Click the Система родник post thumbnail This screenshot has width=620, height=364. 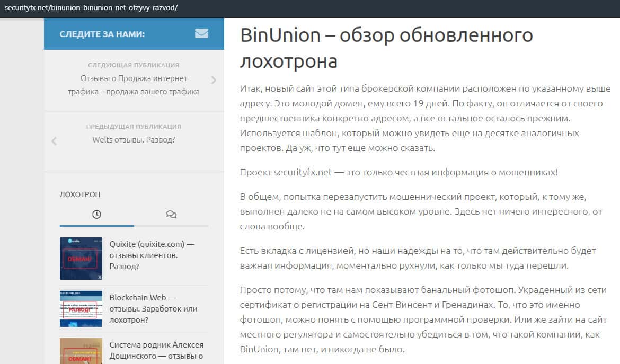coord(81,351)
